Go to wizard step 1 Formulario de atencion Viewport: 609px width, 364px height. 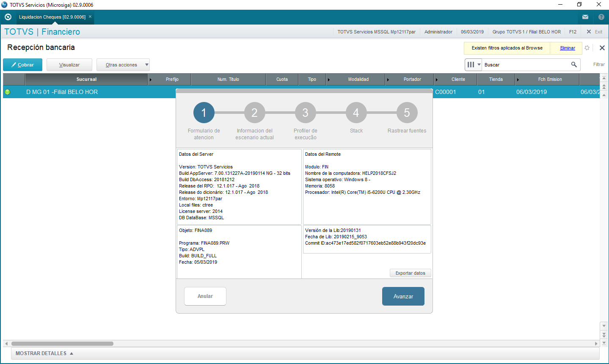pos(204,113)
